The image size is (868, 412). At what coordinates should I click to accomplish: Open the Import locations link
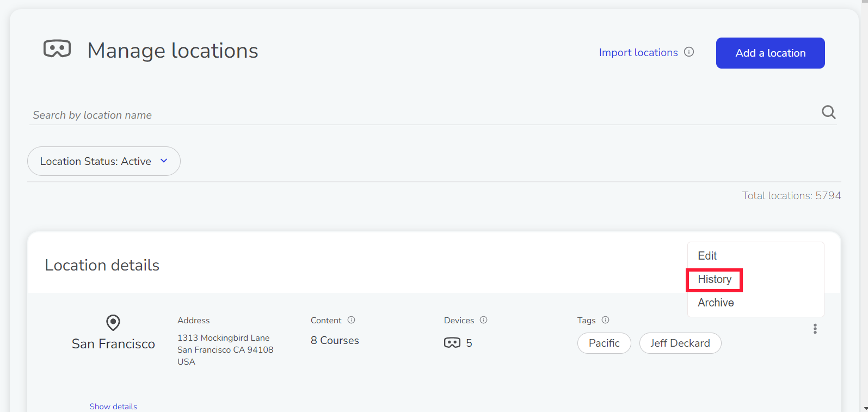(x=638, y=53)
